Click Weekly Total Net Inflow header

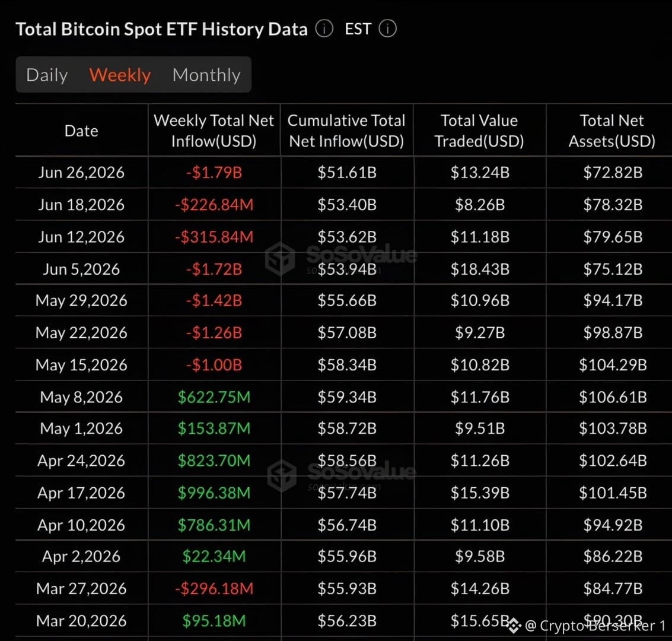tap(214, 131)
